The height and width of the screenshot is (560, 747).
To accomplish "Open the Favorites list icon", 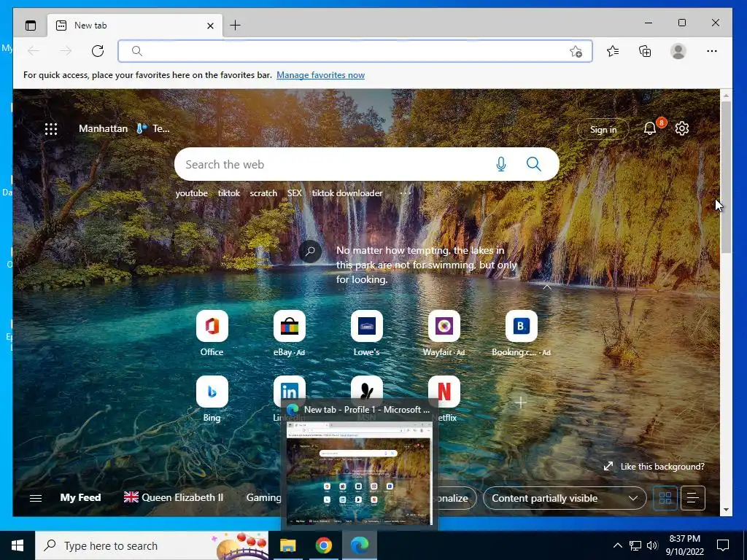I will (613, 51).
